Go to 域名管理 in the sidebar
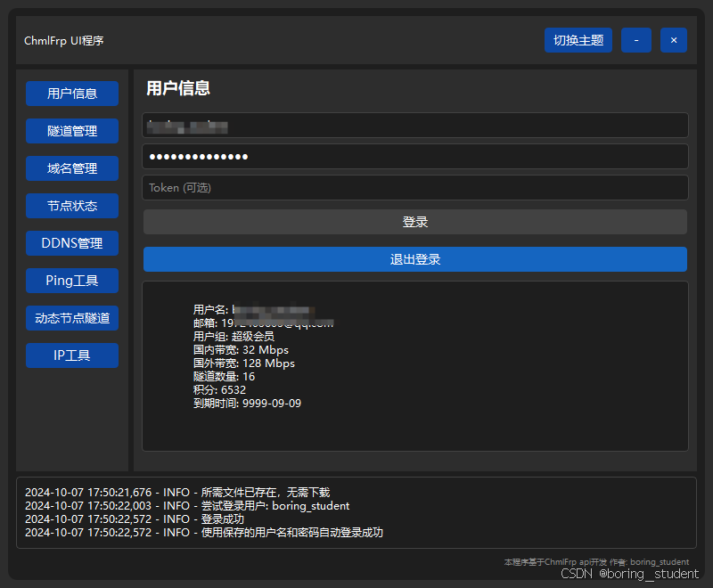 [72, 168]
